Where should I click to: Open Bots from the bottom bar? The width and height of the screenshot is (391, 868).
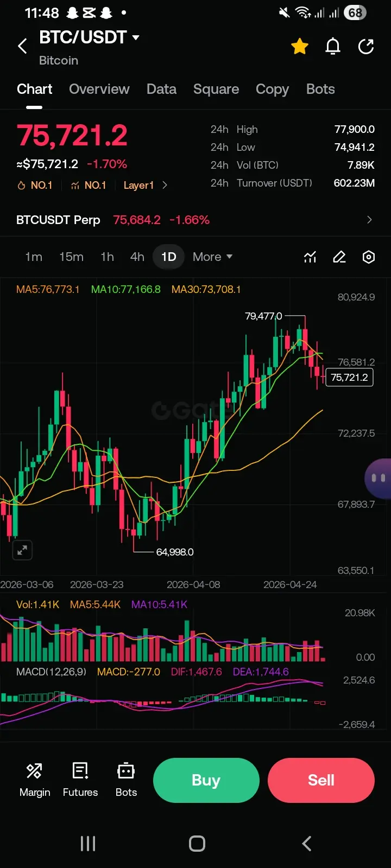(126, 780)
